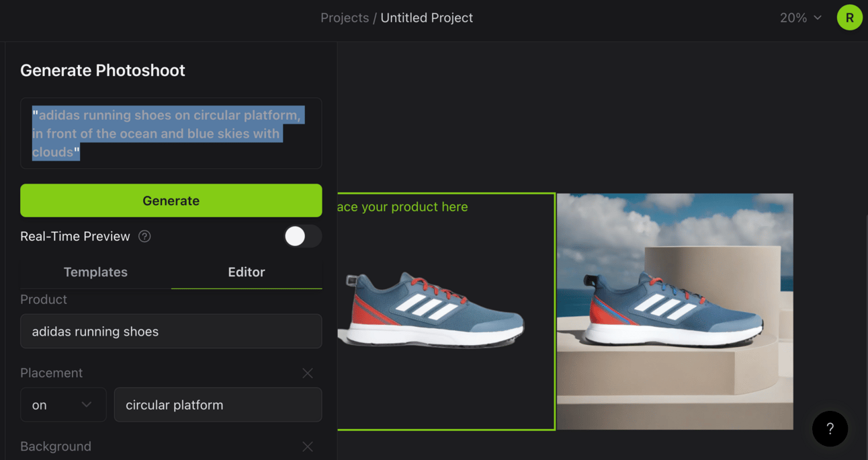Open the "on" placement preposition dropdown
Screen dimensions: 868x460
[63, 405]
